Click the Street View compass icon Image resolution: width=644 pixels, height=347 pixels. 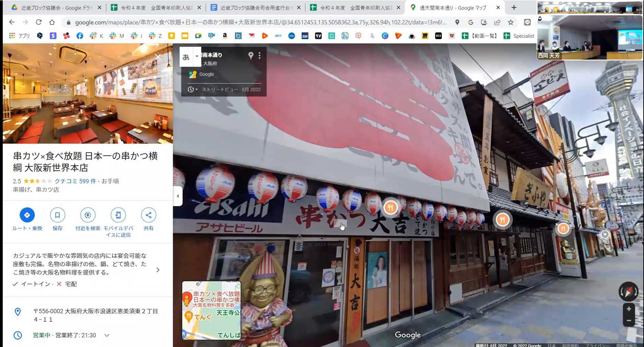tap(628, 292)
